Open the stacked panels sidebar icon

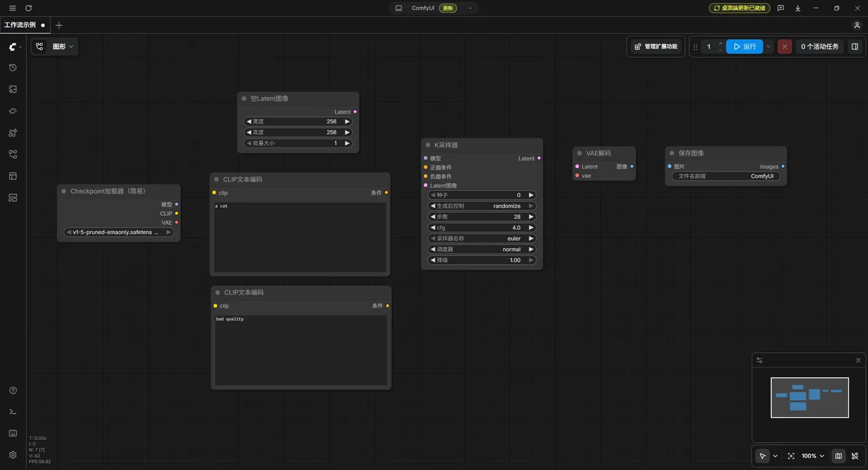13,198
